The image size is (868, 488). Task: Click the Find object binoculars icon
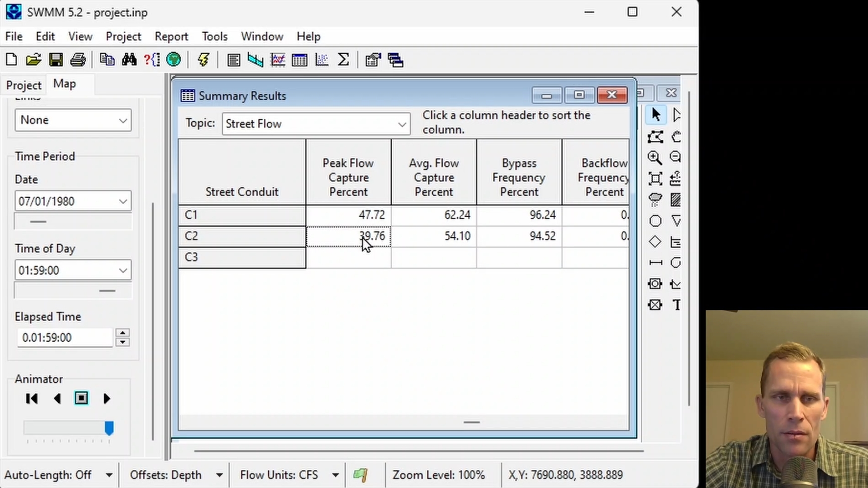coord(129,60)
